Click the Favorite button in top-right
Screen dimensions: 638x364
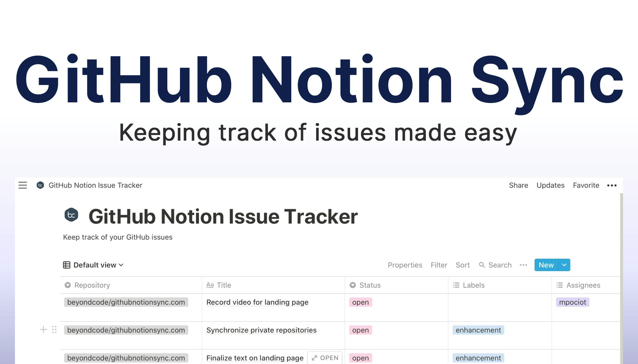click(586, 184)
